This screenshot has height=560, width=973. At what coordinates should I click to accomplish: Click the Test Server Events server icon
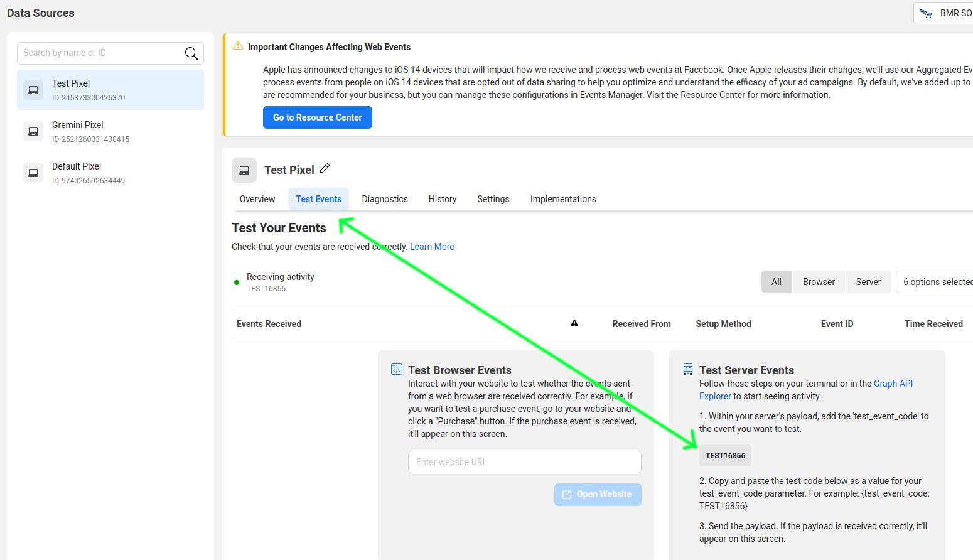[688, 369]
